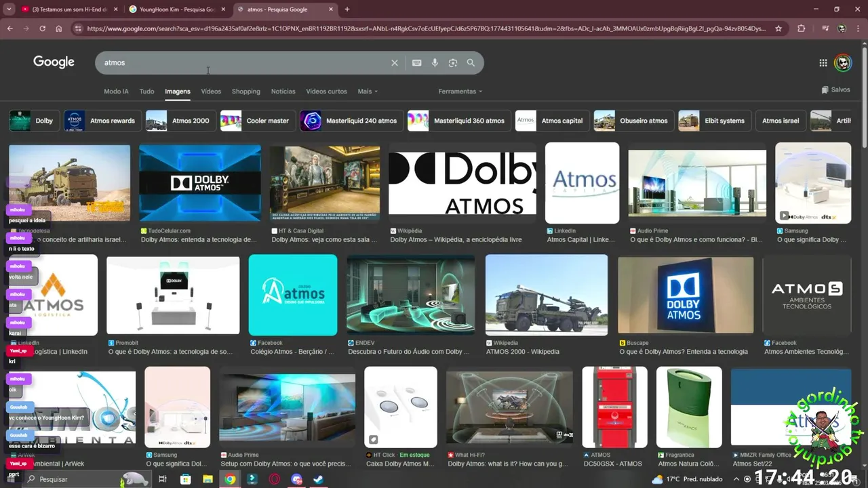Click the Google logo
The width and height of the screenshot is (868, 488).
(54, 62)
